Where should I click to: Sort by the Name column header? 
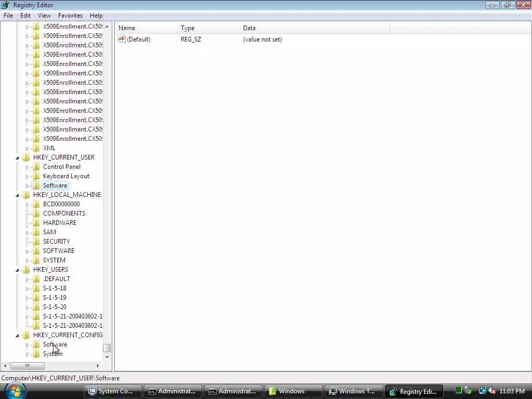tap(147, 28)
